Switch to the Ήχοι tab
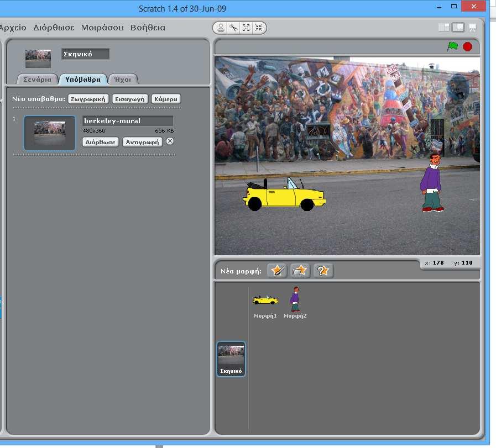496x448 pixels. click(123, 80)
